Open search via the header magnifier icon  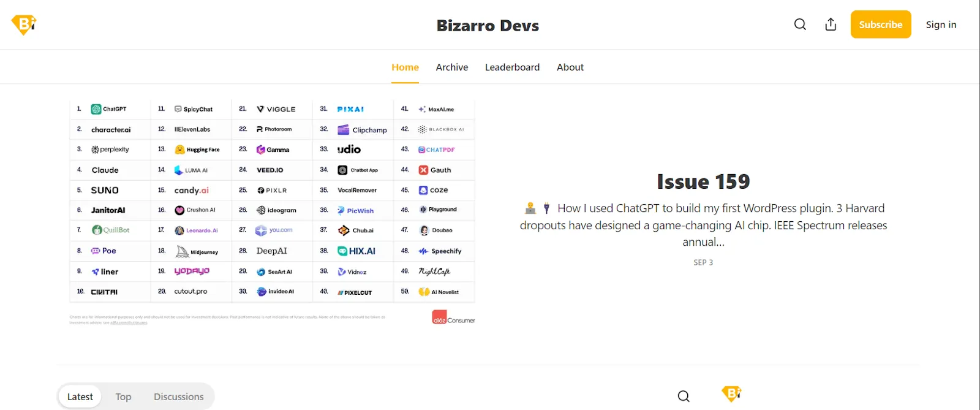tap(800, 25)
